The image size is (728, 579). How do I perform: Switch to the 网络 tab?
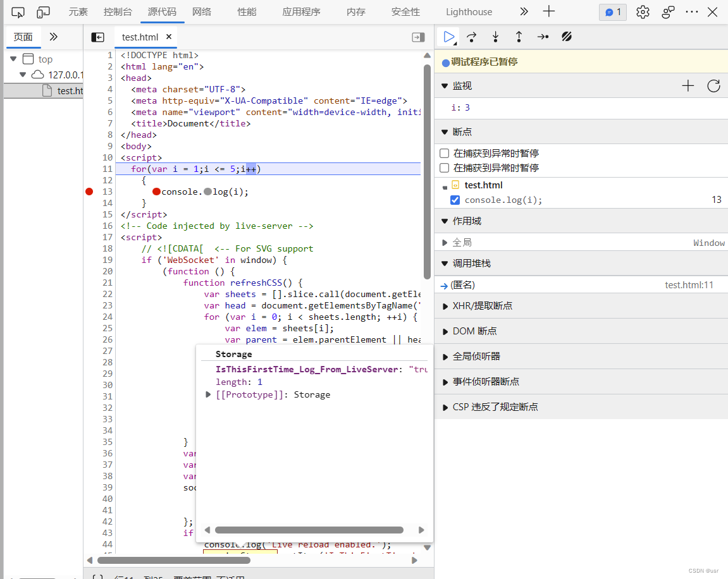pyautogui.click(x=202, y=12)
